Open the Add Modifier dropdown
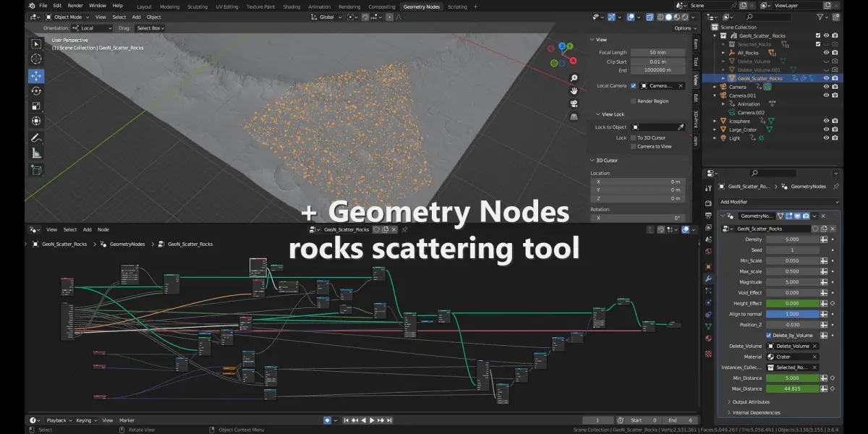The width and height of the screenshot is (868, 434). 780,202
